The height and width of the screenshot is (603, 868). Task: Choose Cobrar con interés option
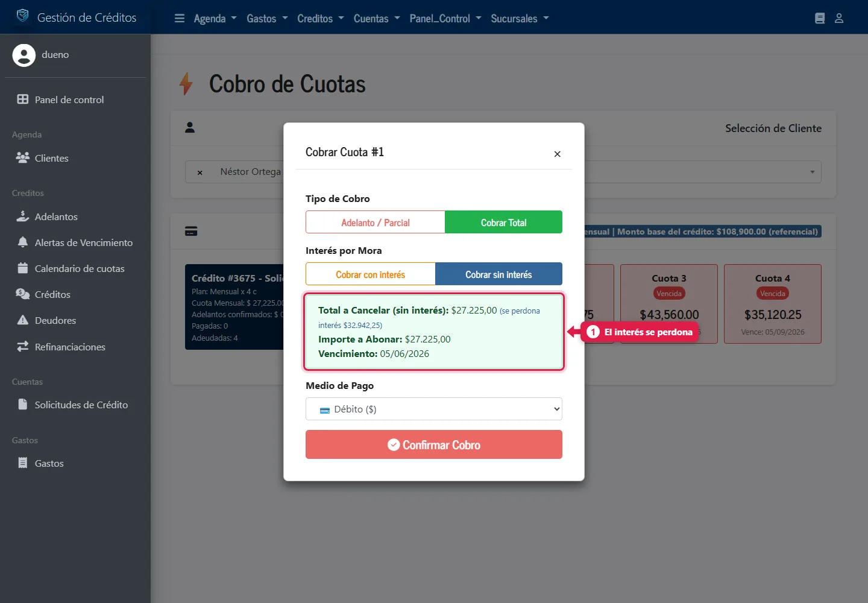(x=371, y=274)
